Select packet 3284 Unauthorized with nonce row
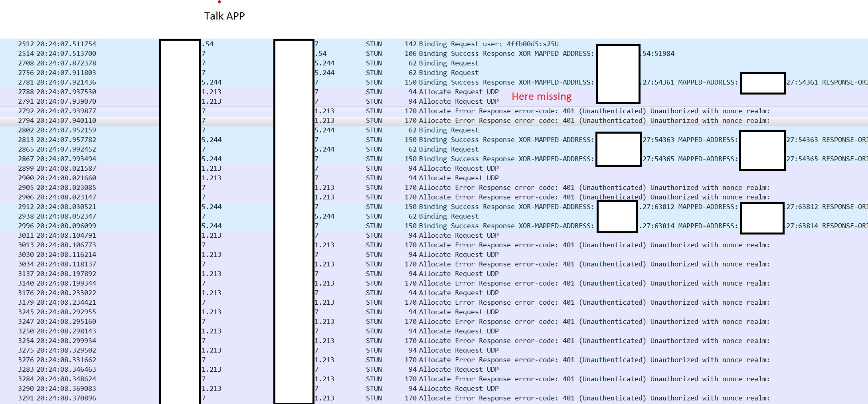868x404 pixels. click(x=434, y=379)
